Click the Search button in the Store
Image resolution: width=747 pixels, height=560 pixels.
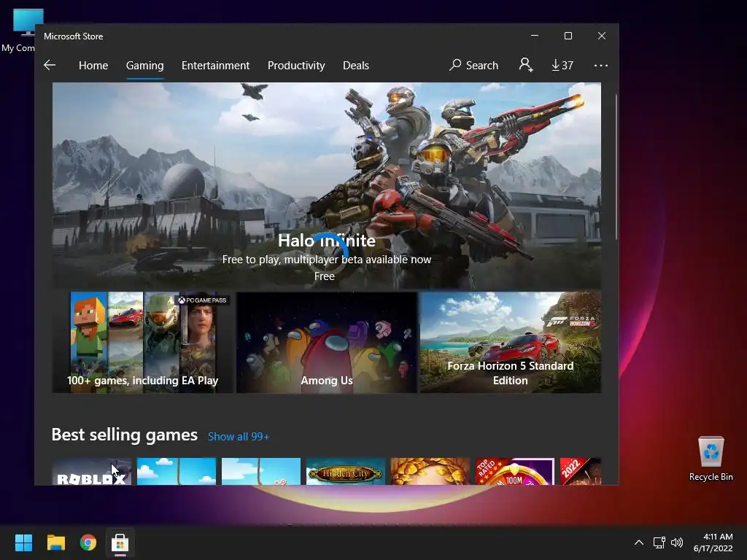(x=474, y=65)
